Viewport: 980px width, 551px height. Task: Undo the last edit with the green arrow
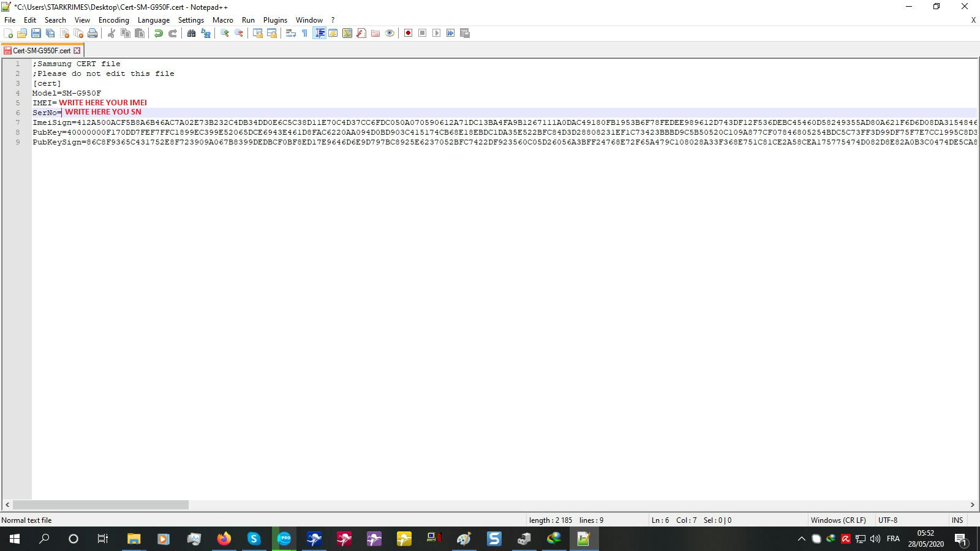(x=159, y=33)
